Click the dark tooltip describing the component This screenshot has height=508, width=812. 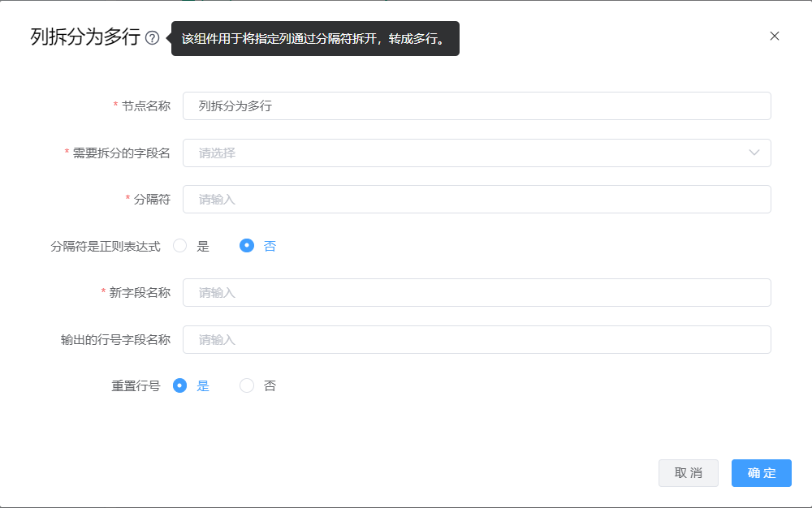pos(315,38)
